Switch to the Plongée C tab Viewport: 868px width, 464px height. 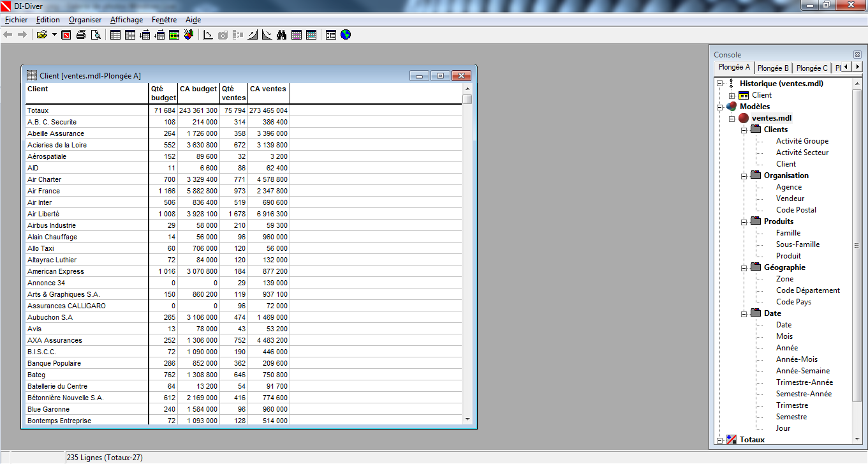click(812, 68)
